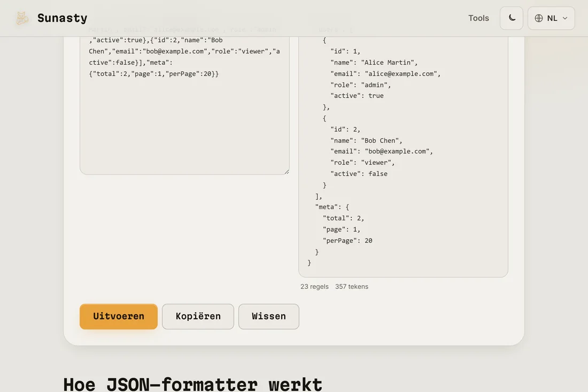The image size is (588, 392).
Task: Click the {"total":2,"page":1,"perPage":20}} input line
Action: (x=154, y=73)
